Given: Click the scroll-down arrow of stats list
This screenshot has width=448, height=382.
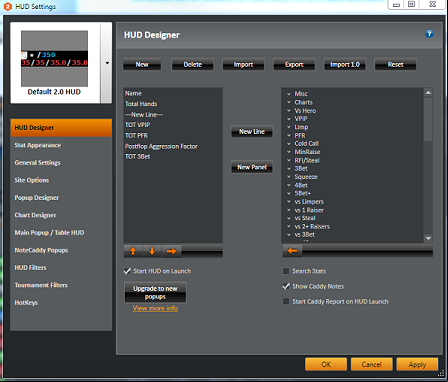Looking at the screenshot, I should coord(428,238).
